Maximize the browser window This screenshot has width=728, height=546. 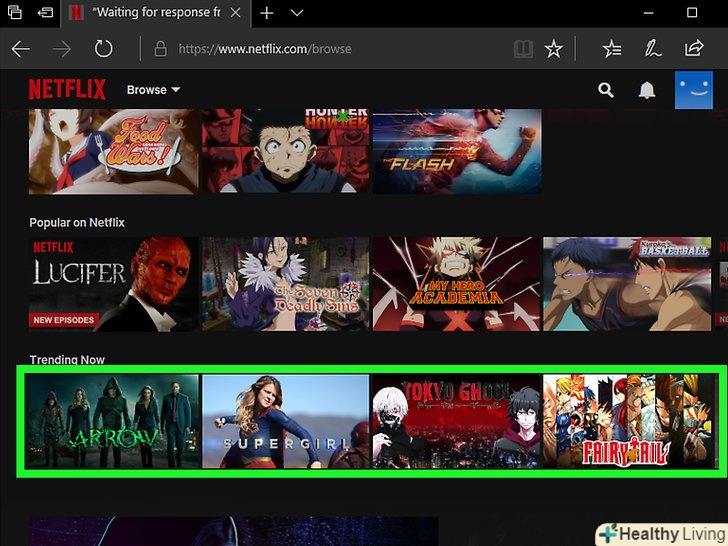692,13
